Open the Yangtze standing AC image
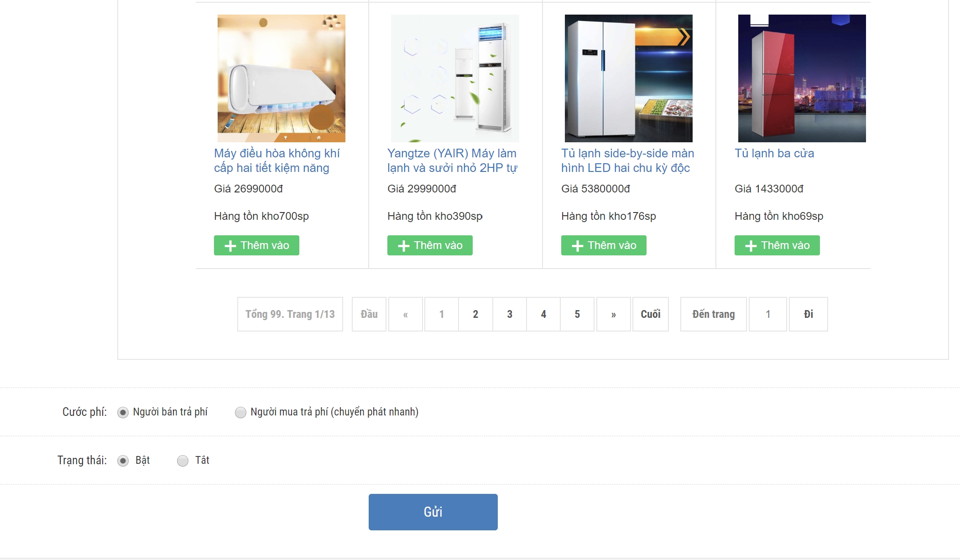960x560 pixels. [455, 78]
